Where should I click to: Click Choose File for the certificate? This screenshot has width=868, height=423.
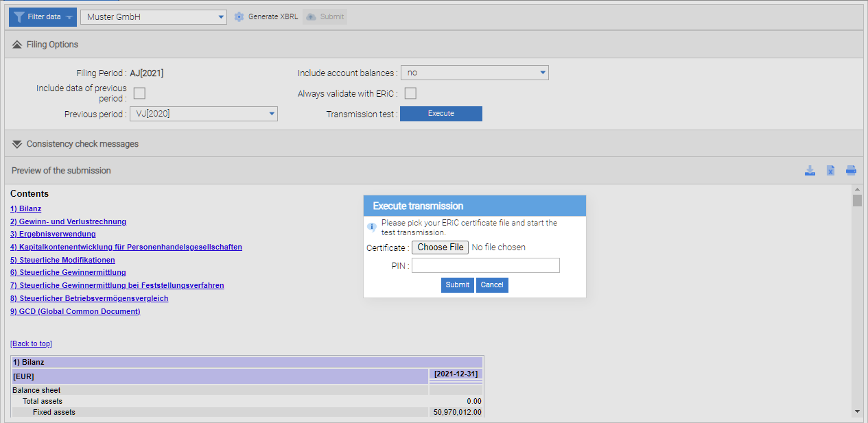coord(441,247)
